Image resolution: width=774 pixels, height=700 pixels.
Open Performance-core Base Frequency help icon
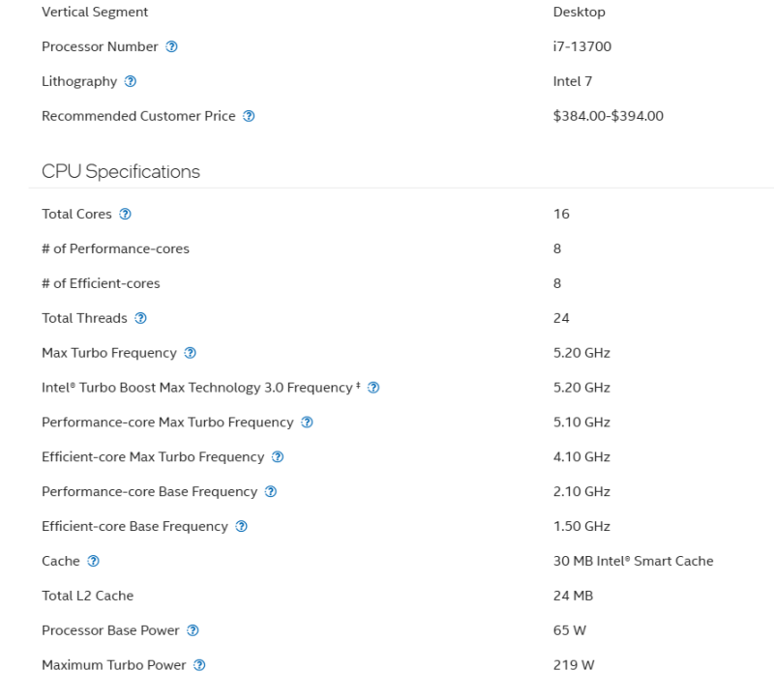tap(271, 492)
